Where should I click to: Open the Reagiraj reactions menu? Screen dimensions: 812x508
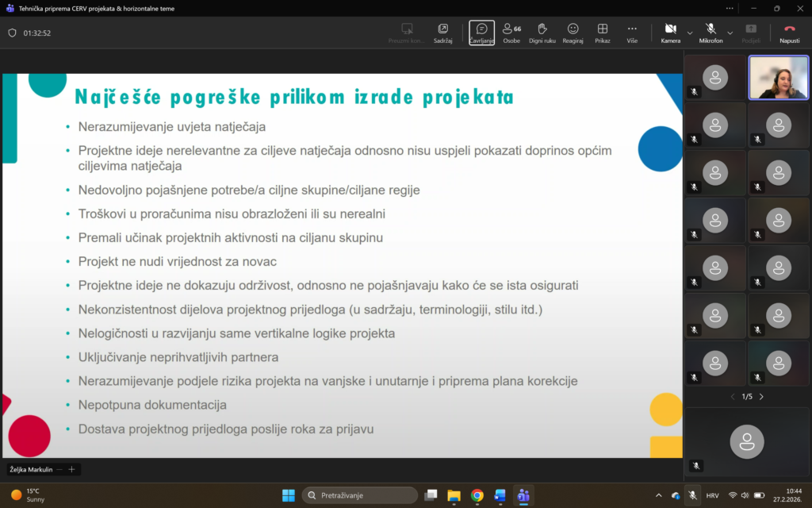573,33
